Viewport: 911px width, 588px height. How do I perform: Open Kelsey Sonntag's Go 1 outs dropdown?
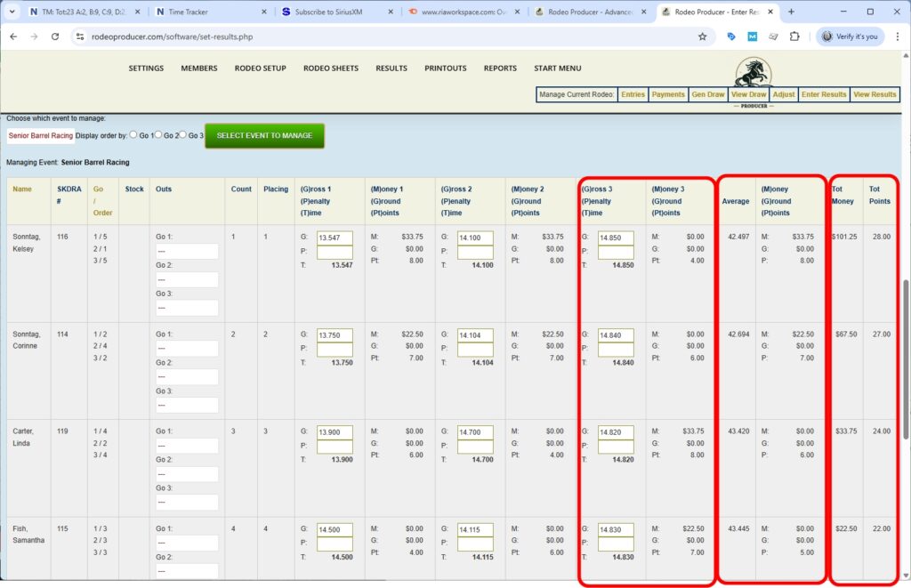186,252
